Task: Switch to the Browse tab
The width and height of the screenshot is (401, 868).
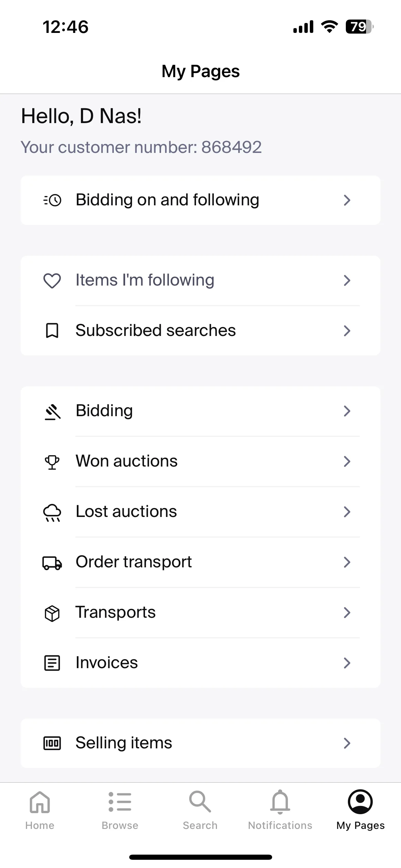Action: 120,810
